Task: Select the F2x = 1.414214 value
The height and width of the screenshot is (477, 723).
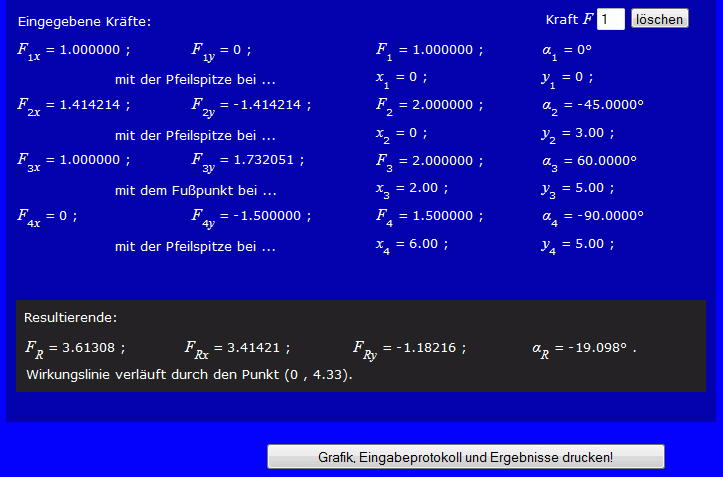Action: coord(73,105)
